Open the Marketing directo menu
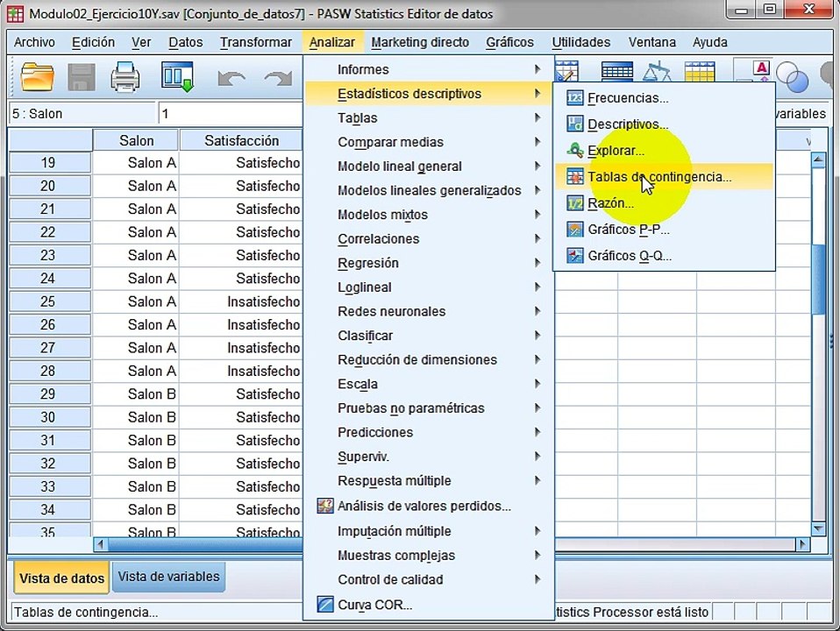 [420, 42]
